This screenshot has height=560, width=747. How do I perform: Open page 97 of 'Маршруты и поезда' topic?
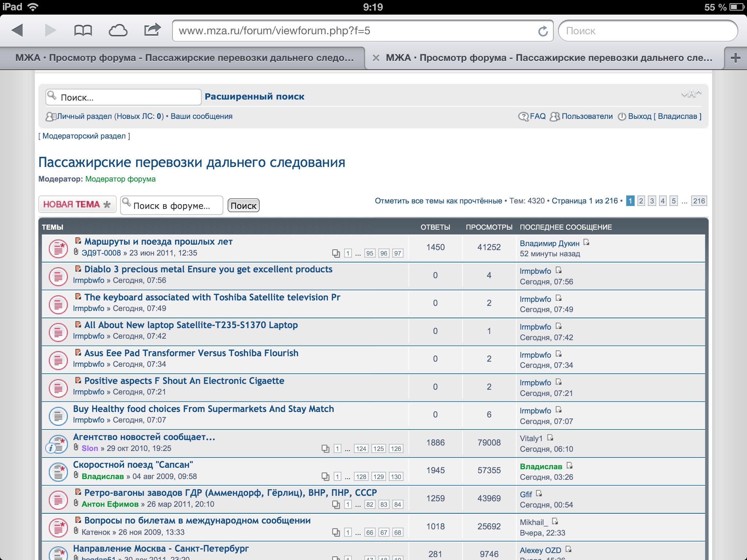click(x=398, y=253)
